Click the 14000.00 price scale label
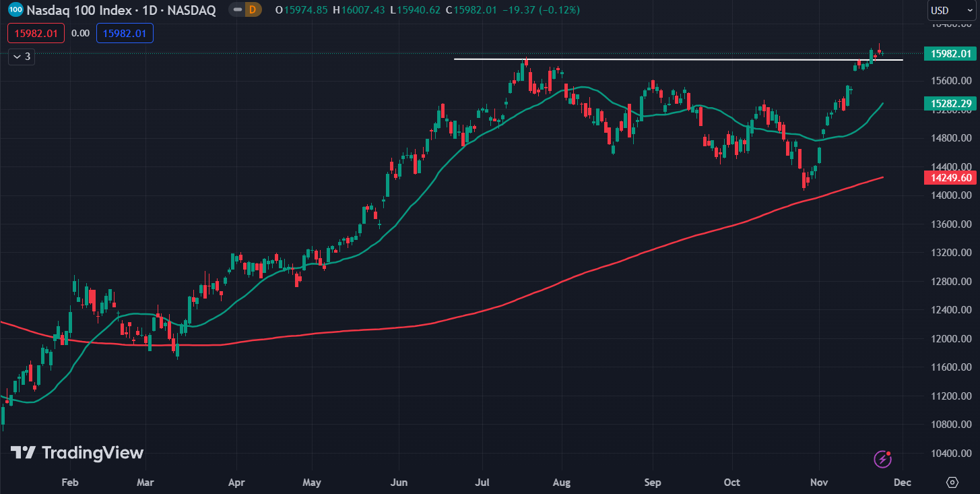Screen dimensions: 980x494 pyautogui.click(x=951, y=195)
